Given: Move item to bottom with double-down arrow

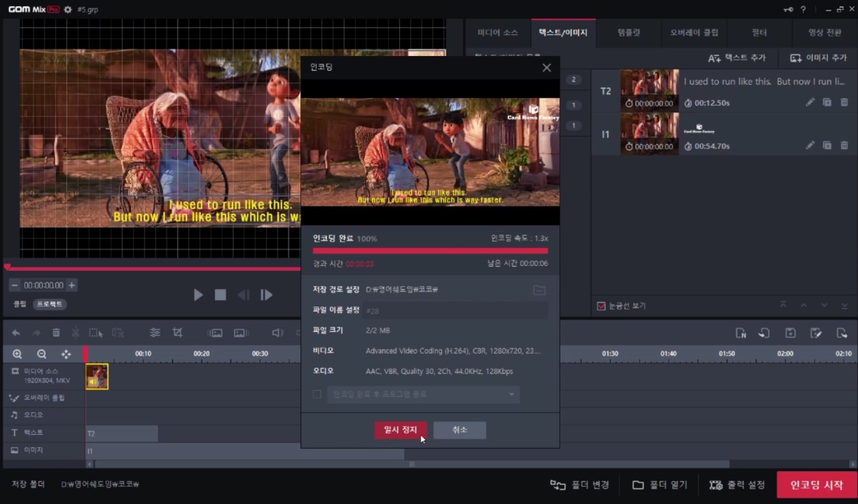Looking at the screenshot, I should click(x=844, y=305).
